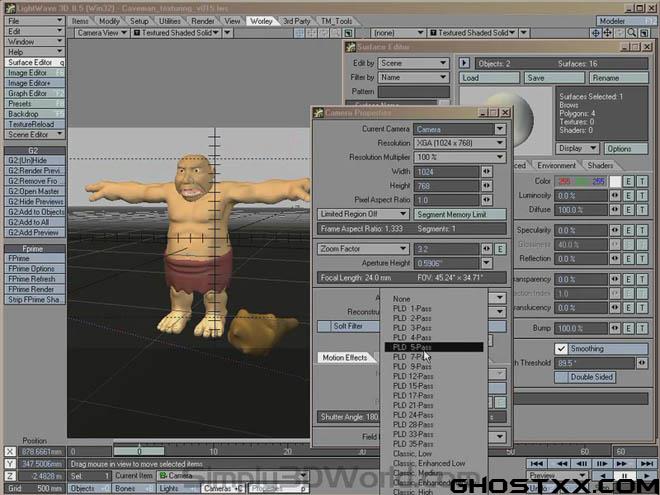Click the Surface Editor collapse arrow button
The height and width of the screenshot is (495, 660).
pyautogui.click(x=464, y=63)
